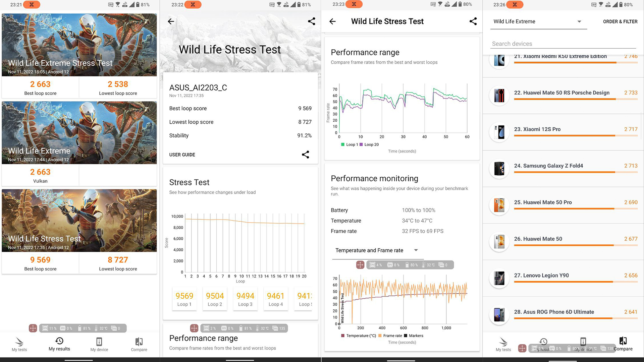Tap Huawei Mate 50 RS Porsche thumbnail

click(499, 96)
